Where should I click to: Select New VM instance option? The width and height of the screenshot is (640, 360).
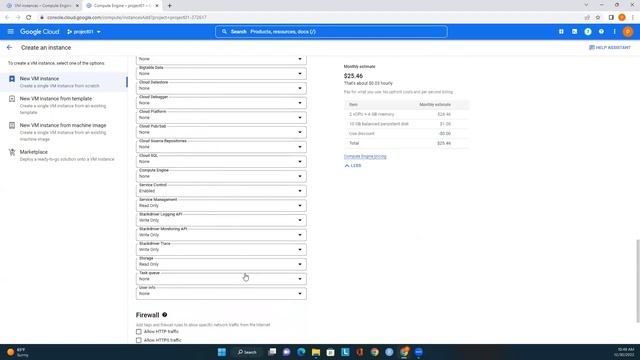pos(64,82)
